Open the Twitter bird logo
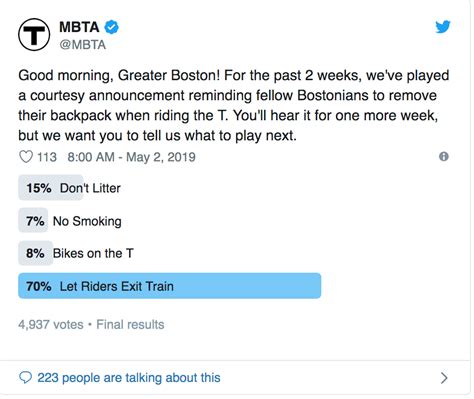 (443, 27)
